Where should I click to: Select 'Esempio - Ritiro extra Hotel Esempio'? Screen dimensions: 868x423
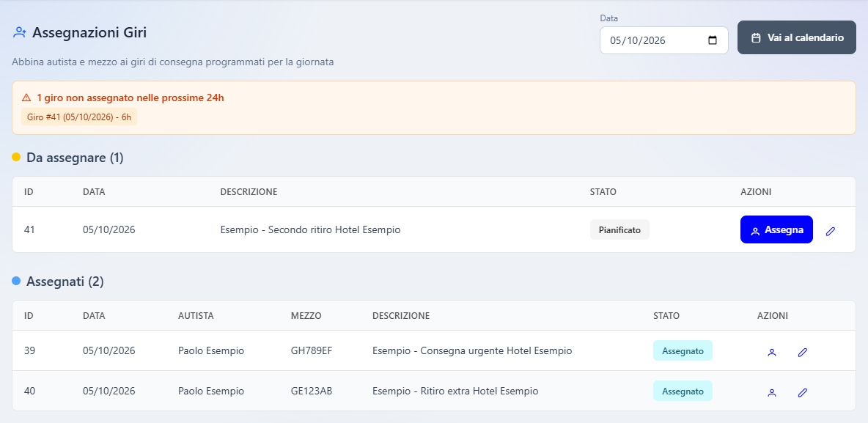(455, 391)
